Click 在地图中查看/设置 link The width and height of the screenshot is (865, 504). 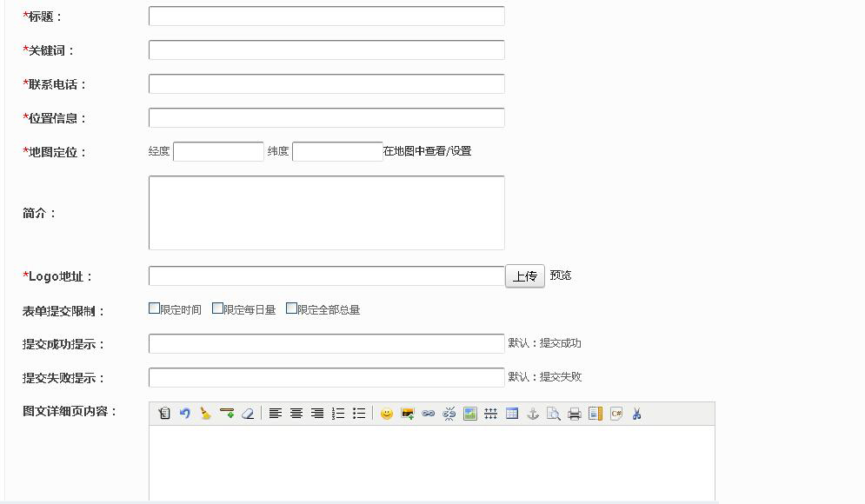(428, 151)
